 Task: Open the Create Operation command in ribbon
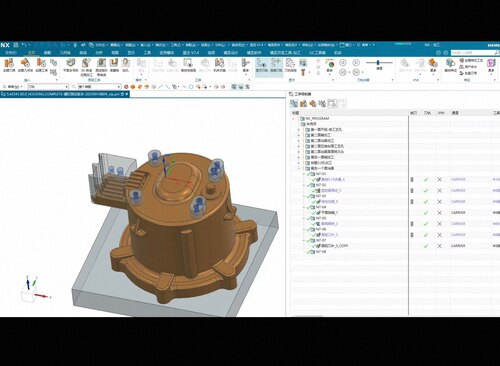point(41,65)
